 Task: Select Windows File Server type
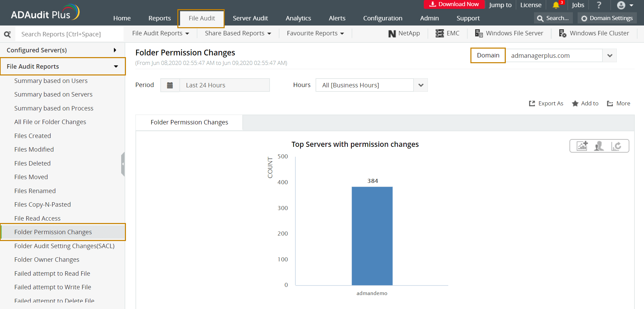click(509, 33)
